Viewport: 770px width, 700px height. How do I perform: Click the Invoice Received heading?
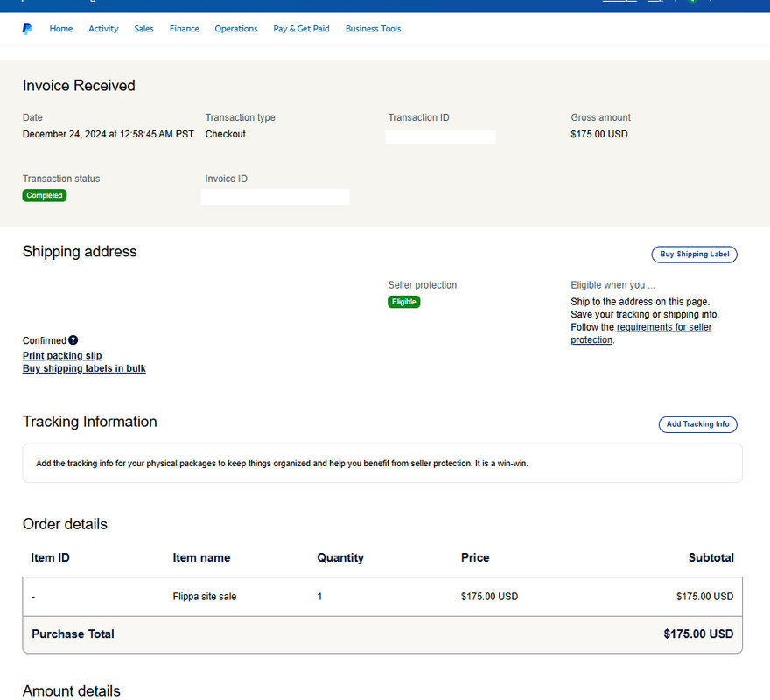(x=79, y=86)
